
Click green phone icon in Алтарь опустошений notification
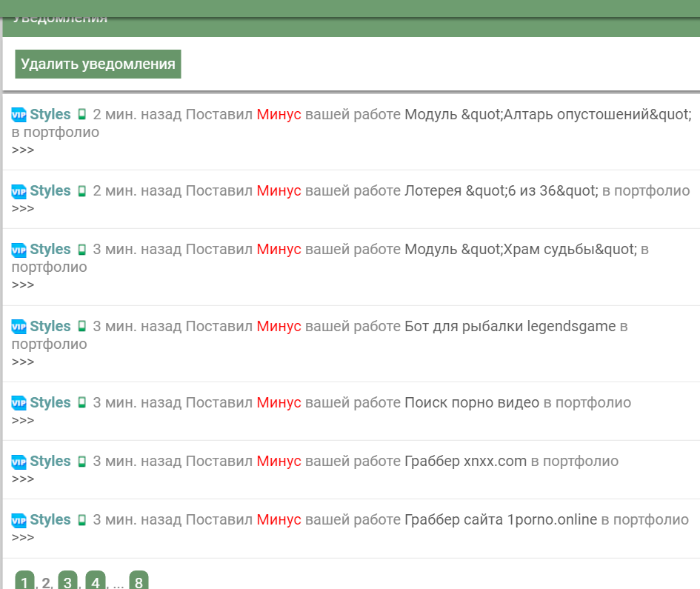coord(82,115)
